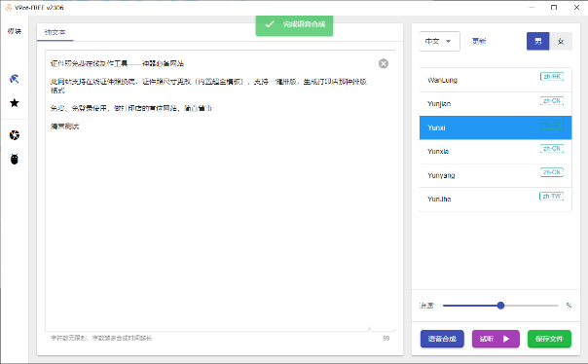This screenshot has height=364, width=588.
Task: Select the WanLung voice
Action: (x=496, y=80)
